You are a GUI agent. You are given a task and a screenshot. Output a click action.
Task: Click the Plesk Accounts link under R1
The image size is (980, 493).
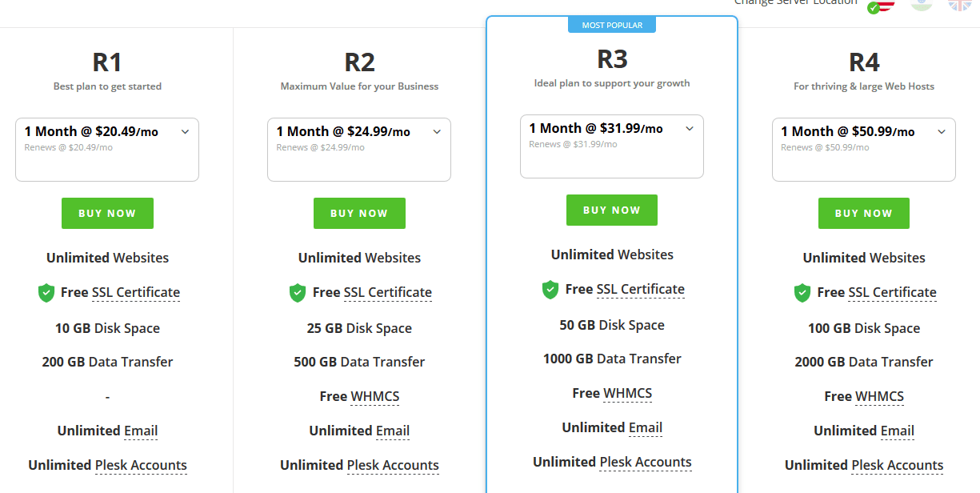tap(141, 466)
